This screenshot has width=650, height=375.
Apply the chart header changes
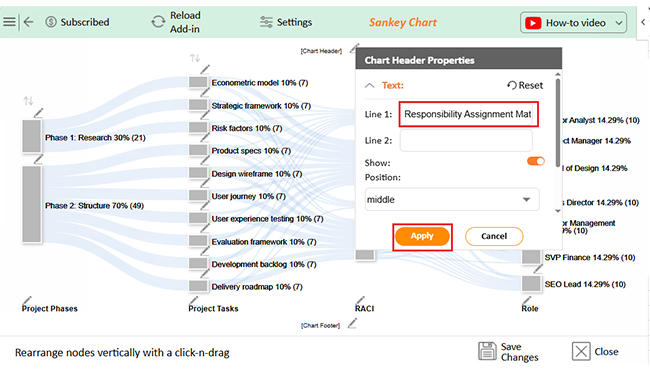click(x=422, y=236)
